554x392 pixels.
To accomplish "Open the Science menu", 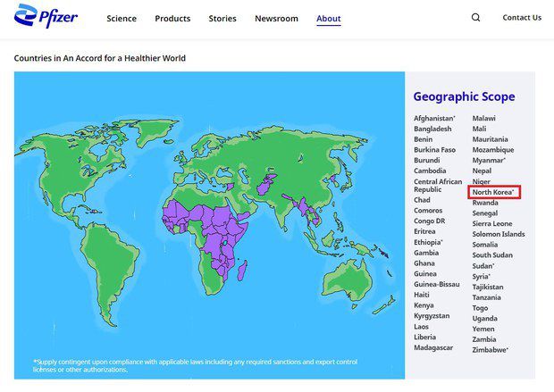I will pyautogui.click(x=122, y=18).
